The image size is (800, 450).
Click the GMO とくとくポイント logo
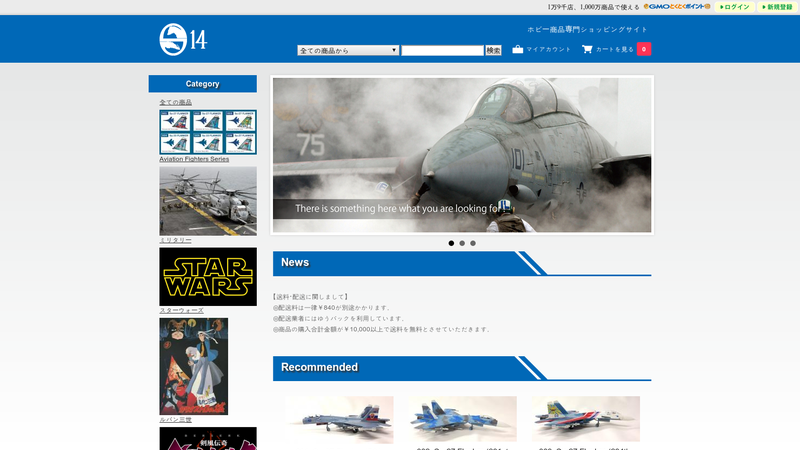(677, 7)
